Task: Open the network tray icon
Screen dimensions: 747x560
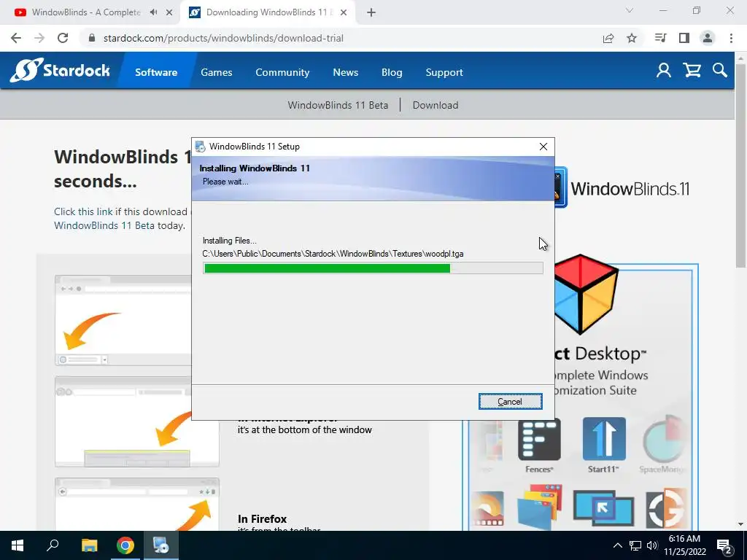Action: (x=635, y=545)
